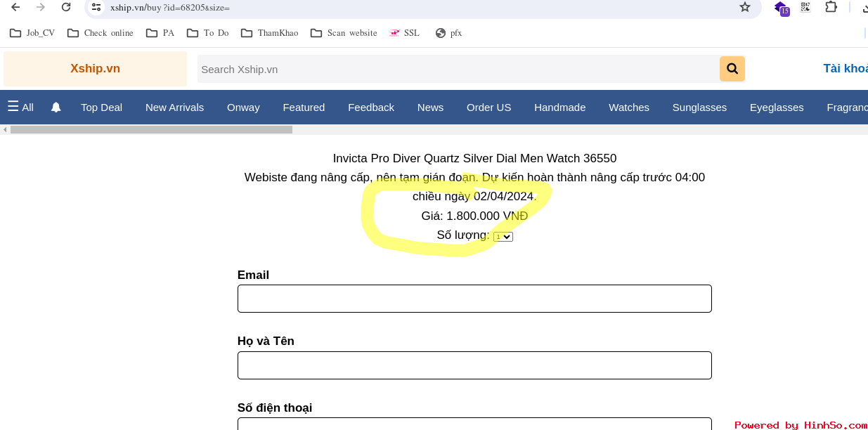This screenshot has height=430, width=868.
Task: Click the scrollbar left arrow
Action: (5, 129)
